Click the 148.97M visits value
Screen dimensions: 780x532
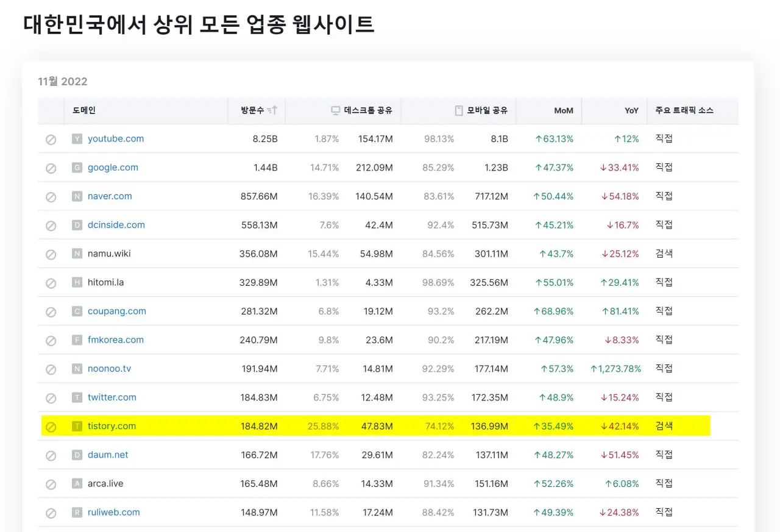tap(259, 512)
